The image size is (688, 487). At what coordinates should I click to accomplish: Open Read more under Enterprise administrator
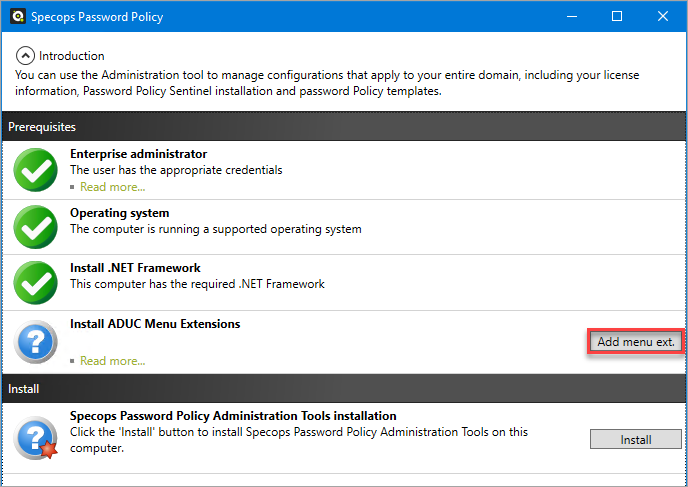click(113, 187)
